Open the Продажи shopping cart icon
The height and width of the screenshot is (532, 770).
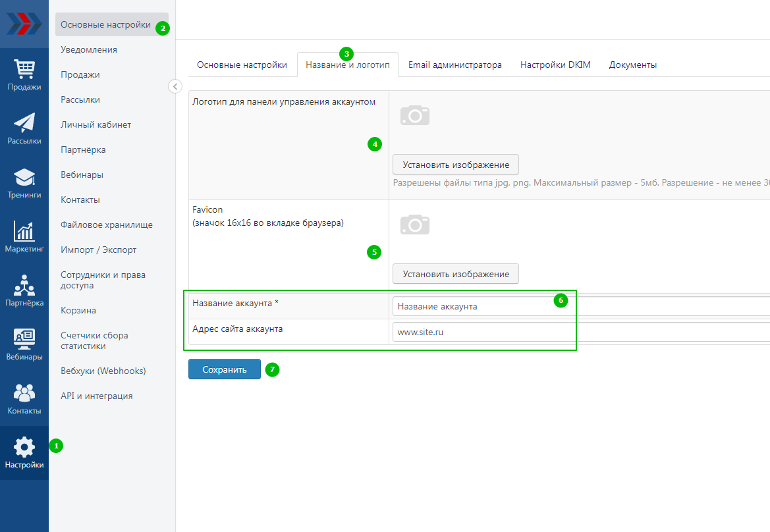tap(24, 69)
